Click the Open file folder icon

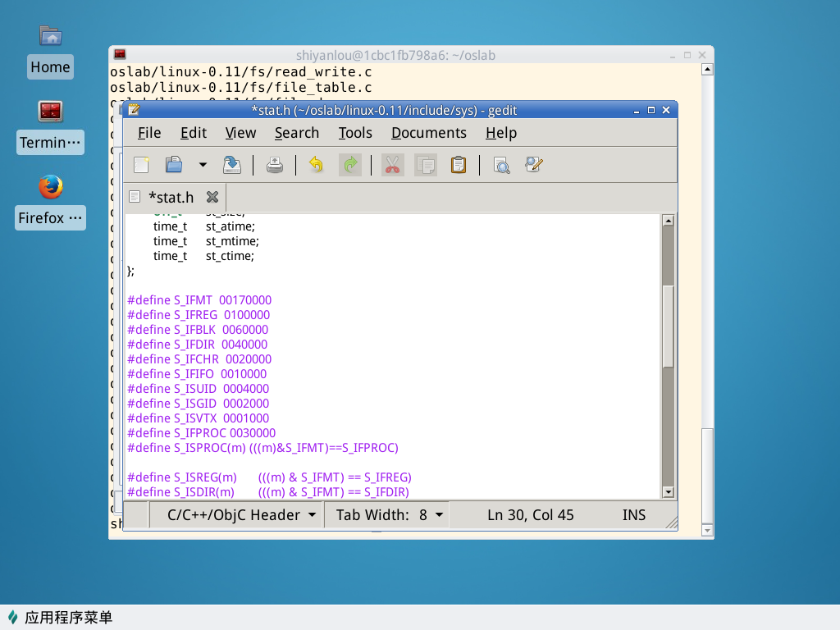pos(174,165)
